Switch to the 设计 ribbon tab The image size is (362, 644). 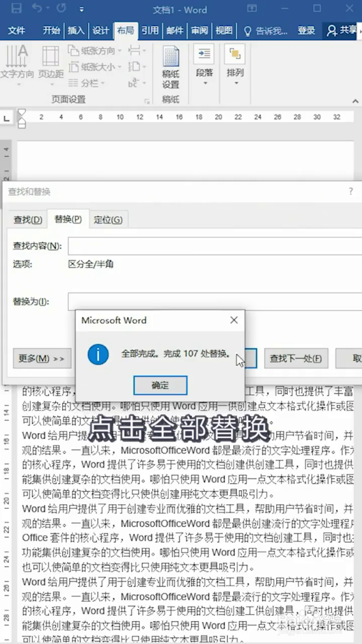pyautogui.click(x=101, y=31)
